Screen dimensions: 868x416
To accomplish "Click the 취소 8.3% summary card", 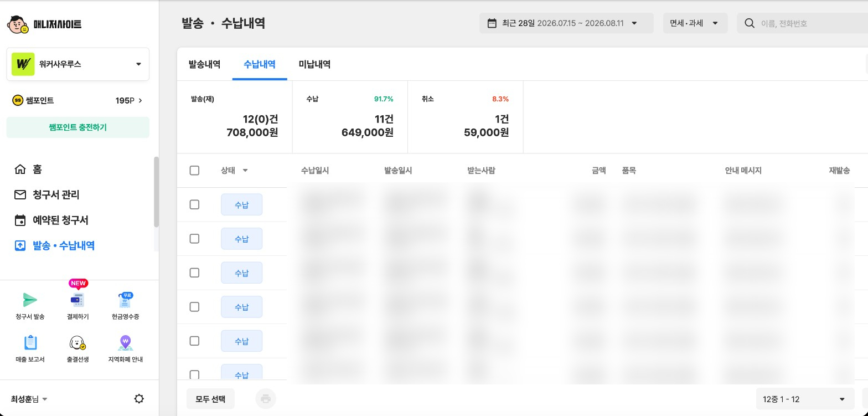I will (x=465, y=117).
